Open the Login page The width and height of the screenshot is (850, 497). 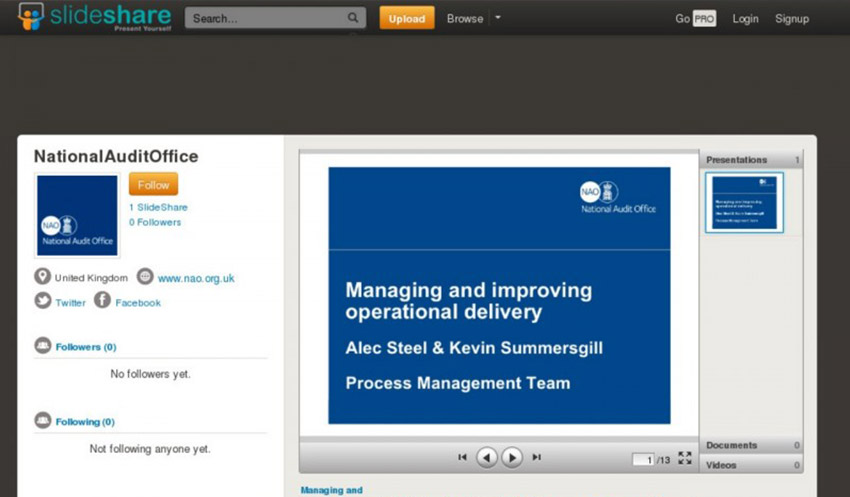click(x=745, y=18)
